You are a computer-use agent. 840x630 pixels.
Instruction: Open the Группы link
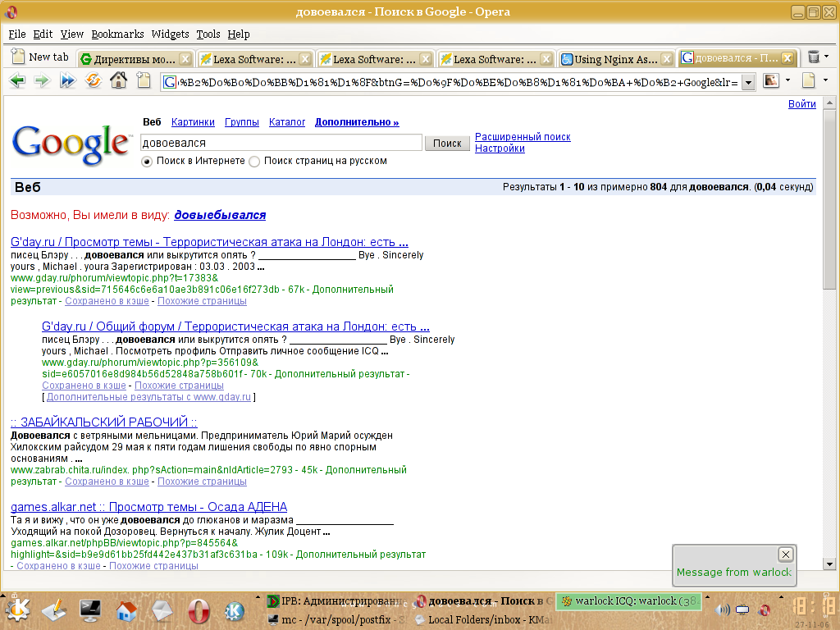242,122
